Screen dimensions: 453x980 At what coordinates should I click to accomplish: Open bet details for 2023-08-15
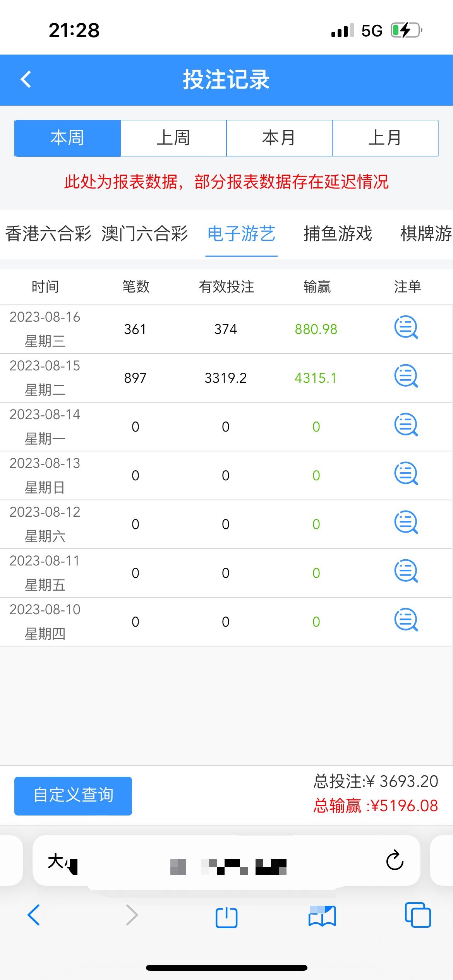pos(406,377)
